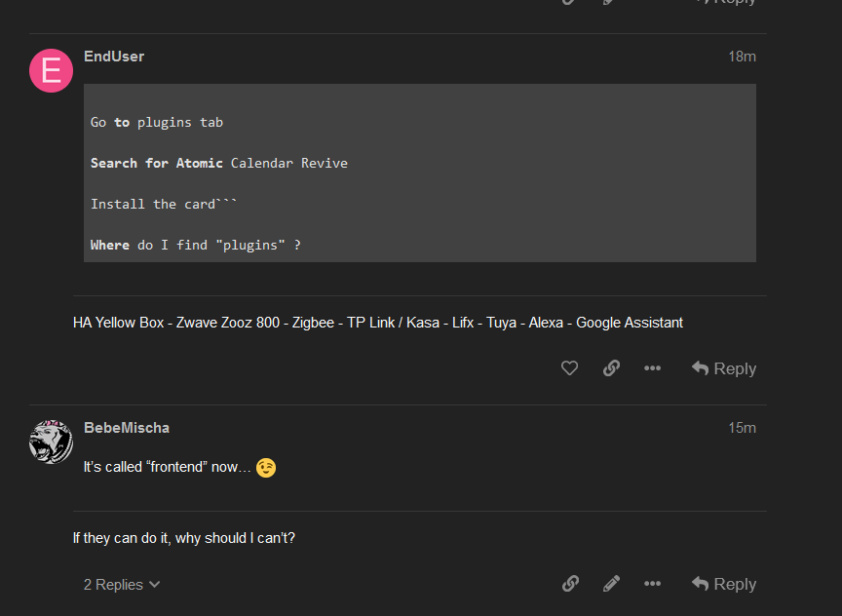
Task: Click the winking emoji in BebeMischa's reply
Action: pyautogui.click(x=265, y=468)
